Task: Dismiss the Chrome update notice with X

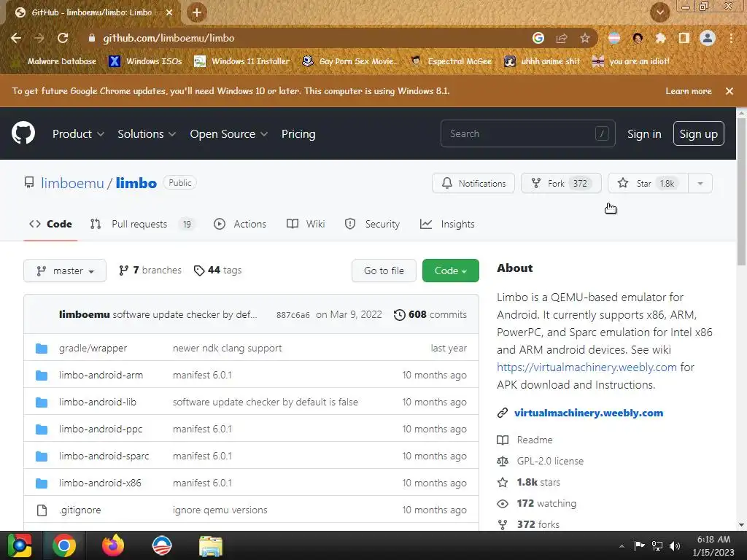Action: point(729,91)
